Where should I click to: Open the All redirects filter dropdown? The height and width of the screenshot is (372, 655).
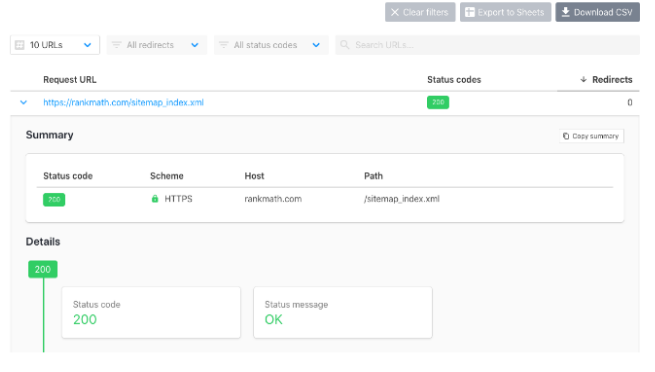157,45
